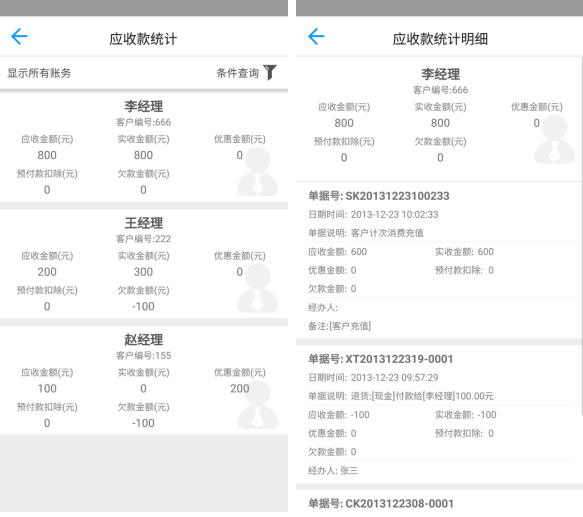This screenshot has width=583, height=517.
Task: Go back from 应收款统计明细 screen
Action: pyautogui.click(x=316, y=36)
